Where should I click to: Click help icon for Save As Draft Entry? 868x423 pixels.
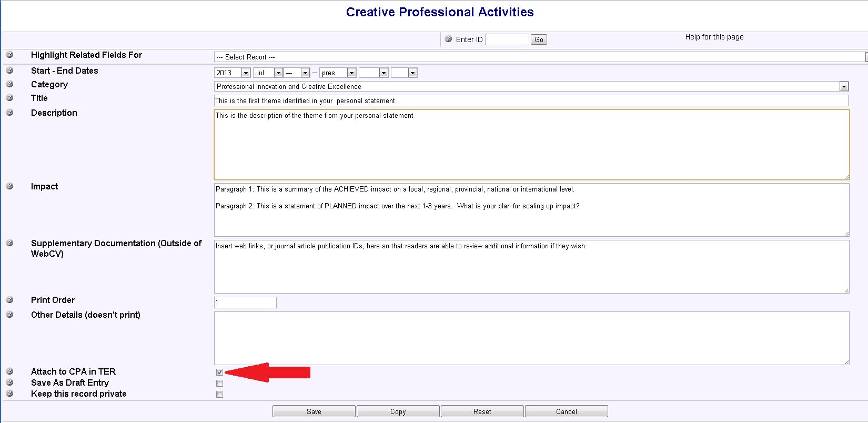point(9,382)
